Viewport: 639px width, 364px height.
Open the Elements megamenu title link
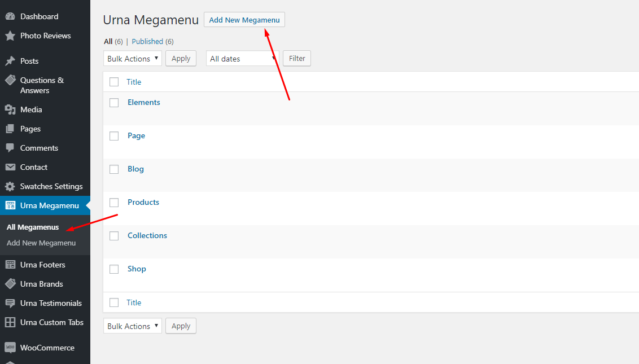[144, 102]
